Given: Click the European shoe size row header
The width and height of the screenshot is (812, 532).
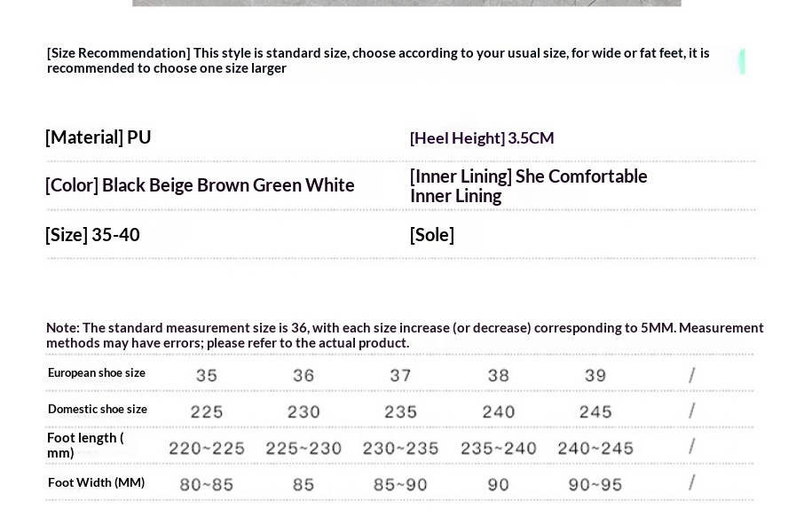Looking at the screenshot, I should coord(97,373).
